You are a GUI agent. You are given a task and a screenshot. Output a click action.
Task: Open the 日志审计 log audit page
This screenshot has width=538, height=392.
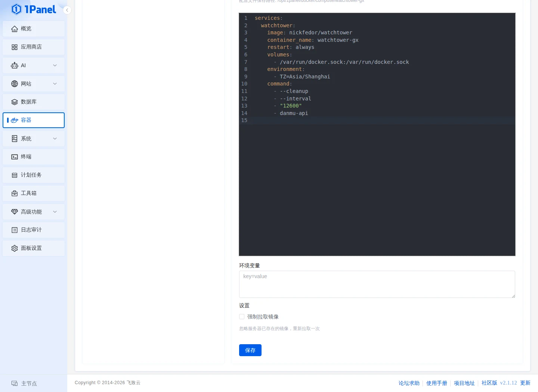click(34, 230)
